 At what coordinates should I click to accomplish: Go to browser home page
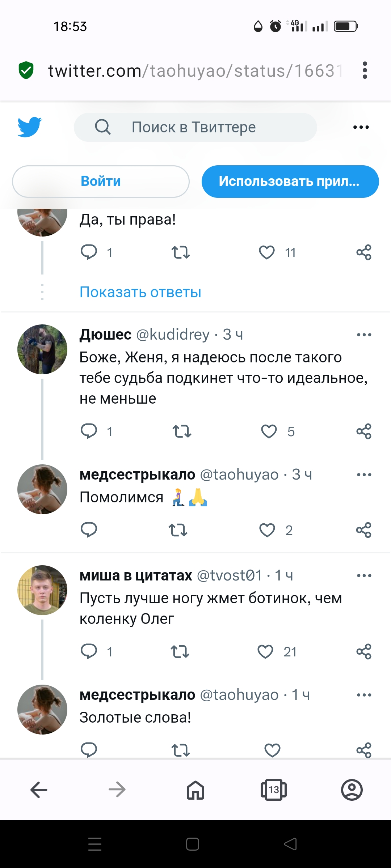point(195,790)
